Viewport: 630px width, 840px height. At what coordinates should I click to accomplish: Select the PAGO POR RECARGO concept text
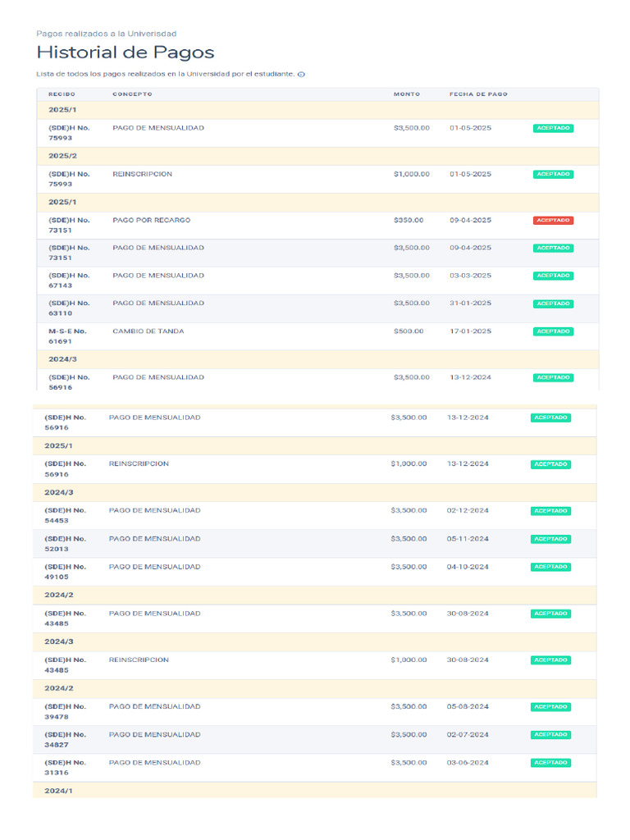(151, 221)
